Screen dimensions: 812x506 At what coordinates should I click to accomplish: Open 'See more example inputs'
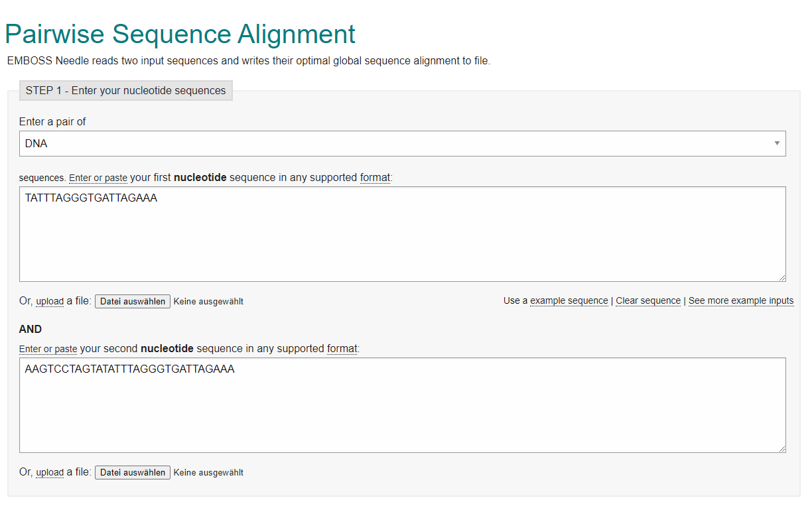click(x=741, y=300)
